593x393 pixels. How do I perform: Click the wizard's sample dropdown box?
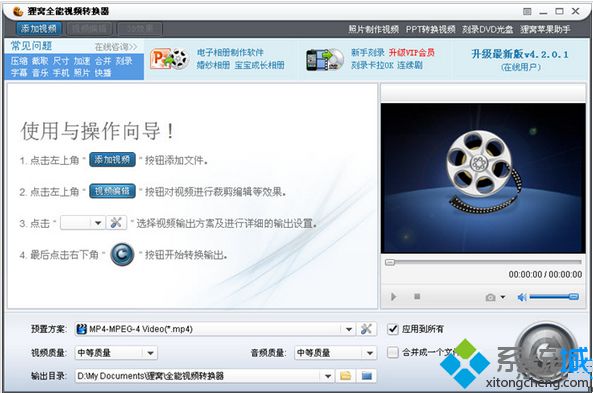[82, 223]
